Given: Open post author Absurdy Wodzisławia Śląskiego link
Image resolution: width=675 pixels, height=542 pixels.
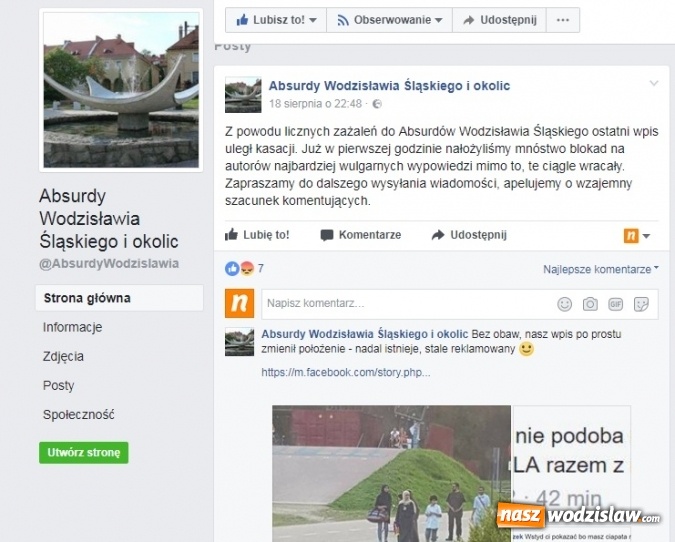Looking at the screenshot, I should pyautogui.click(x=389, y=86).
